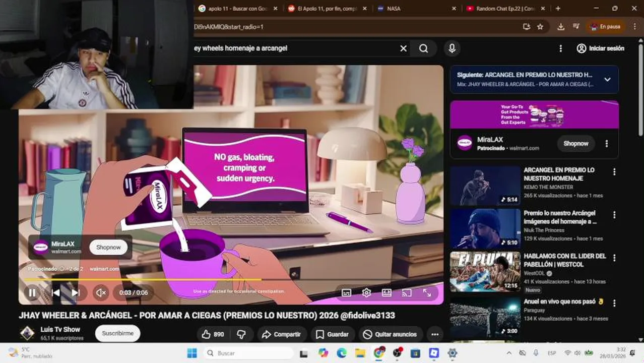Enter fullscreen video mode
The image size is (644, 363).
(427, 292)
